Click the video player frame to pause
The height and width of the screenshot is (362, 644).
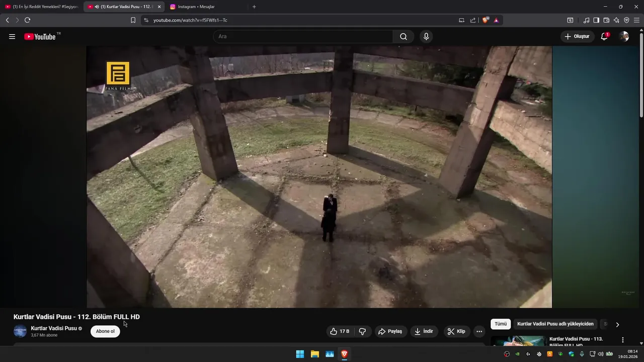(x=319, y=177)
